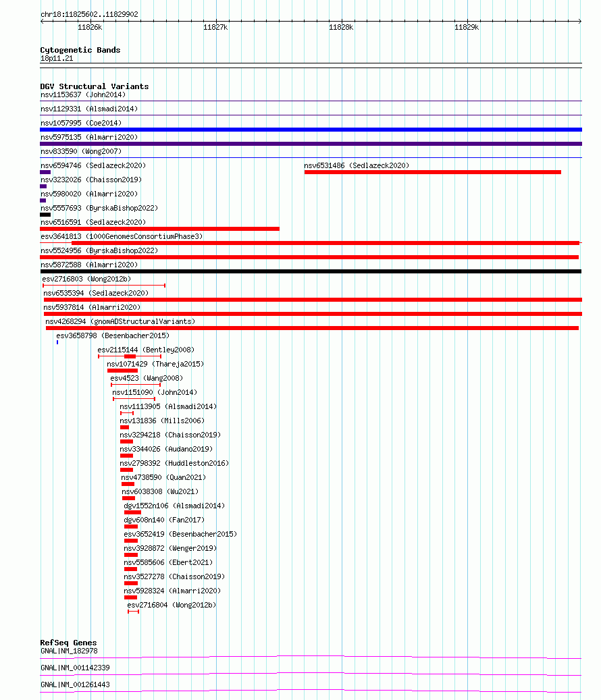Click the nsv4268294 (gnomADStructuralVariants) label
Image resolution: width=601 pixels, height=700 pixels.
tap(120, 321)
